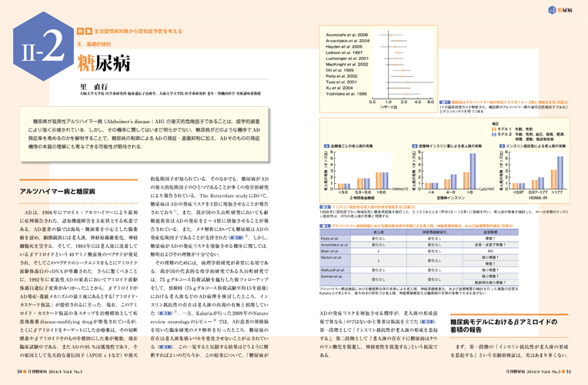Click the section heading アルツハイマー病と糖尿病
Image resolution: width=588 pixels, height=385 pixels.
[x=57, y=192]
